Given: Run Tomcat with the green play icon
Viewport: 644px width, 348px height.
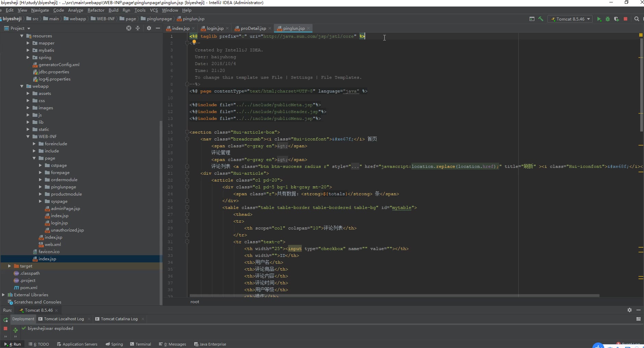Looking at the screenshot, I should (599, 19).
